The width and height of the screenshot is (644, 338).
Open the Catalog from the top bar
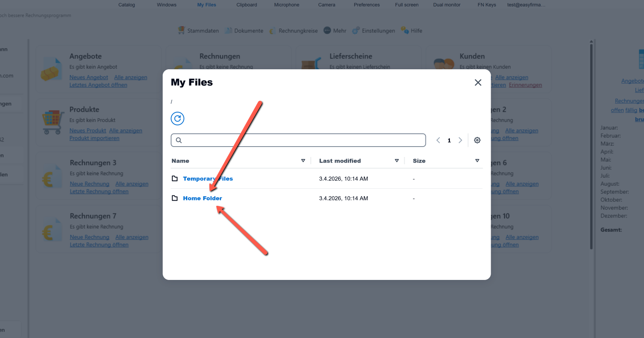tap(126, 5)
